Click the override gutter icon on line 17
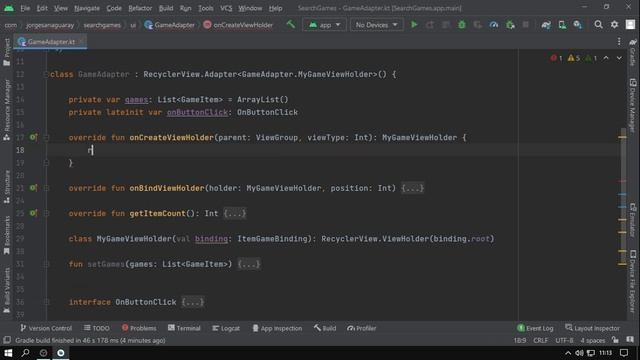This screenshot has width=640, height=360. [x=33, y=138]
